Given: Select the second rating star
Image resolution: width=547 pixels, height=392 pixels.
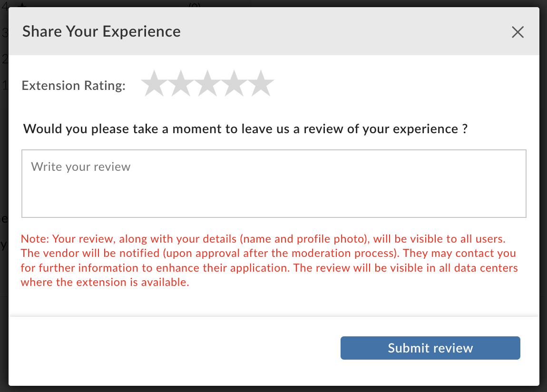Looking at the screenshot, I should (x=180, y=84).
